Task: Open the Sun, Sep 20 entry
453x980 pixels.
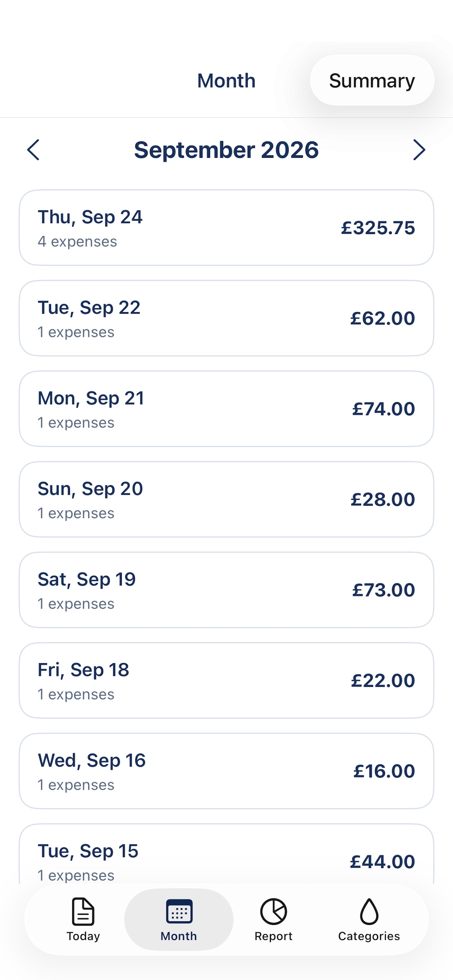Action: tap(226, 499)
